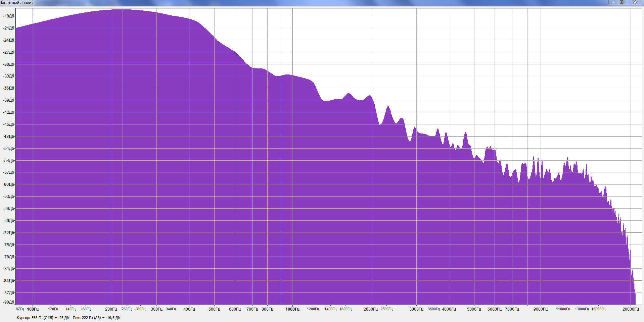The width and height of the screenshot is (644, 322).
Task: Click the cursor readout "Курсор: 566 Гц (C#5) = -25 дБ"
Action: tap(43, 318)
